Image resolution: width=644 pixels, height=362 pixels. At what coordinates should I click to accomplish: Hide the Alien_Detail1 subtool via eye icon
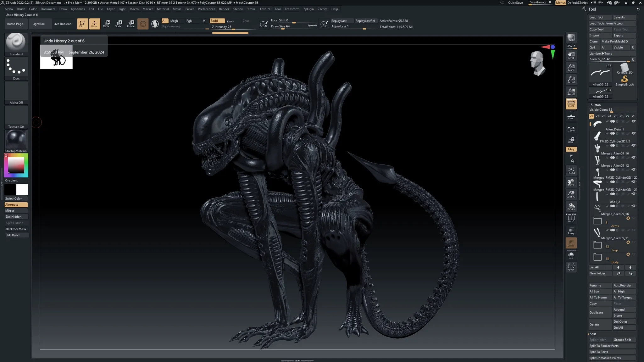[634, 121]
